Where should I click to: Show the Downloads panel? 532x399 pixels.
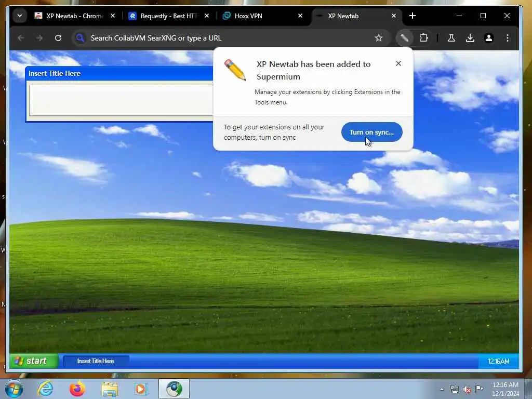click(x=470, y=38)
